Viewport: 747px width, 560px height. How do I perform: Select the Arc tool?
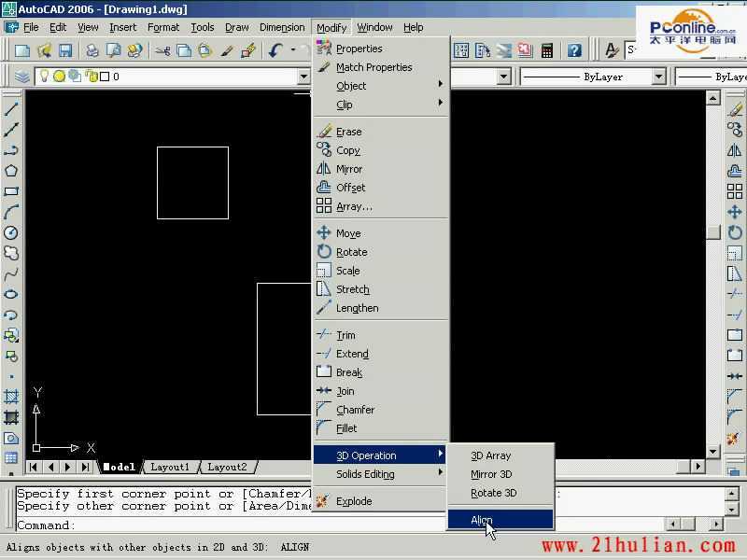click(11, 212)
